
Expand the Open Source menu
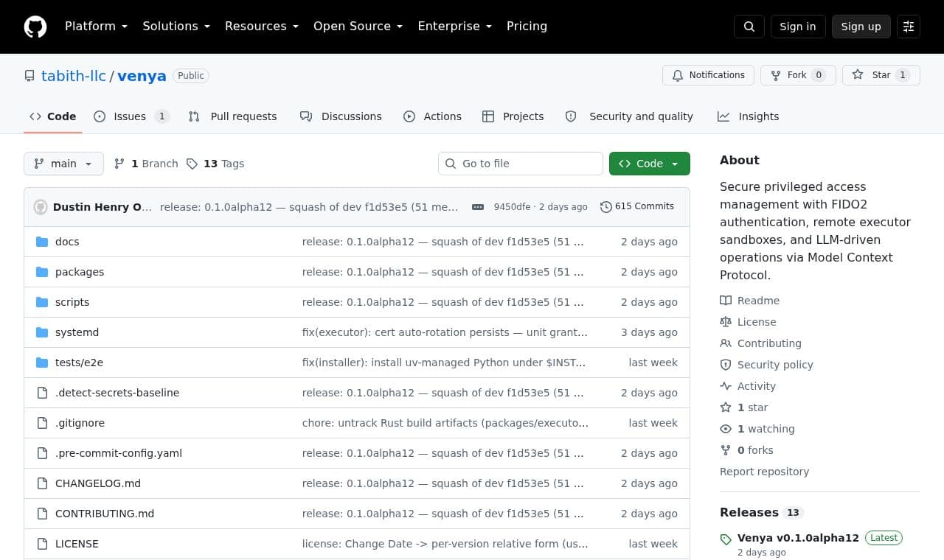click(358, 27)
